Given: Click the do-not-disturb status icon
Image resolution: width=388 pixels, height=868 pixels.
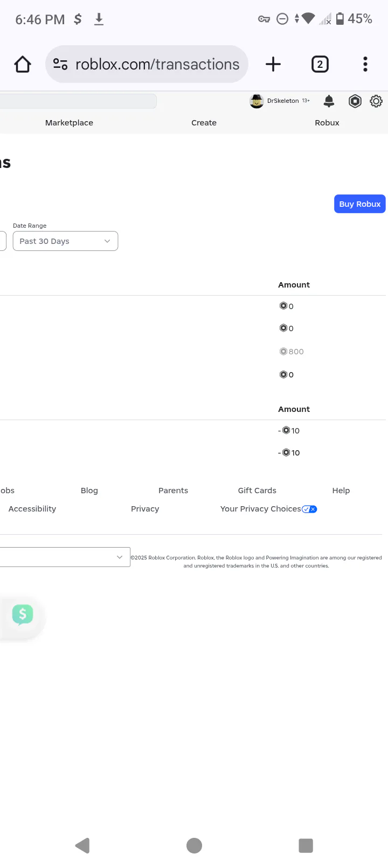Looking at the screenshot, I should (282, 19).
